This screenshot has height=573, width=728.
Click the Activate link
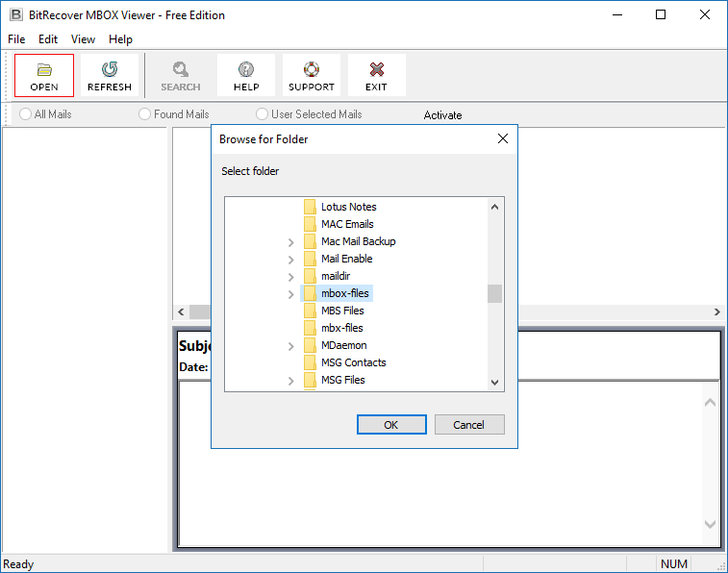[x=442, y=115]
